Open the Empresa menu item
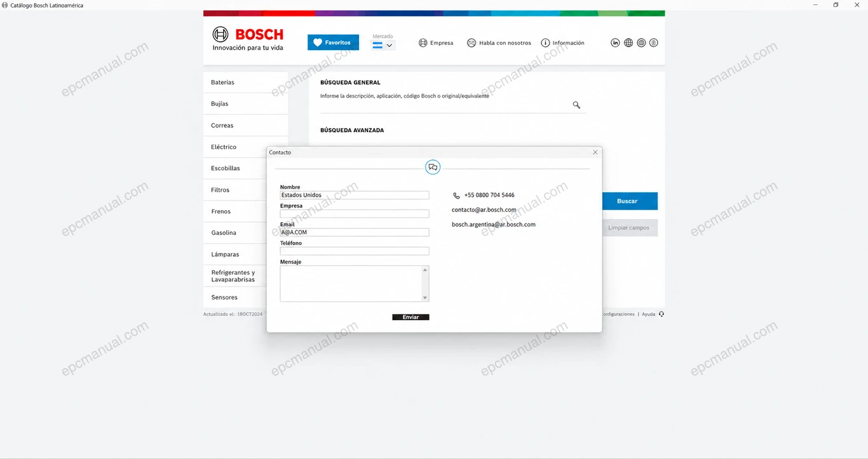The image size is (868, 459). (436, 43)
